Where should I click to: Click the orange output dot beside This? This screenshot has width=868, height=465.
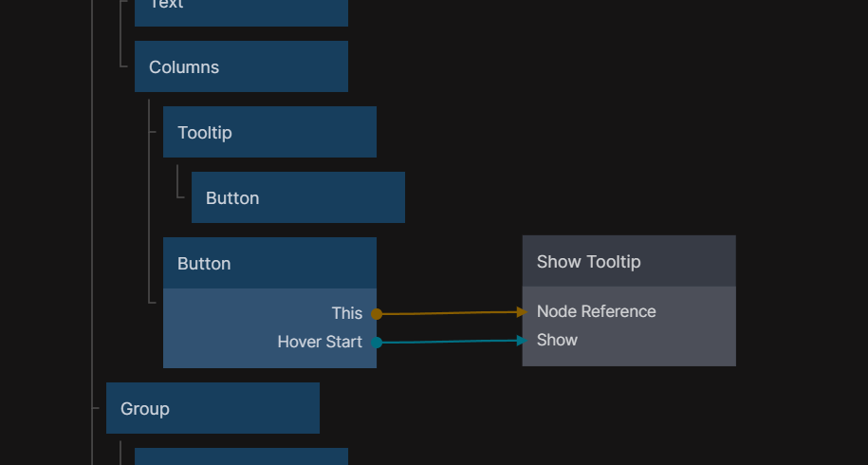click(377, 313)
